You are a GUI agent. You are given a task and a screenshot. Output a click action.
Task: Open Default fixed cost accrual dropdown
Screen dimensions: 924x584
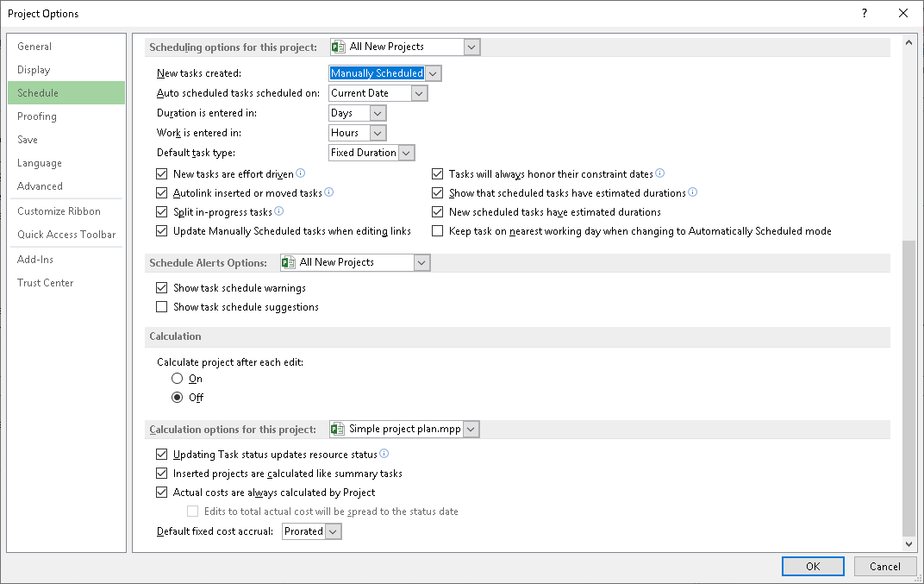(x=333, y=531)
